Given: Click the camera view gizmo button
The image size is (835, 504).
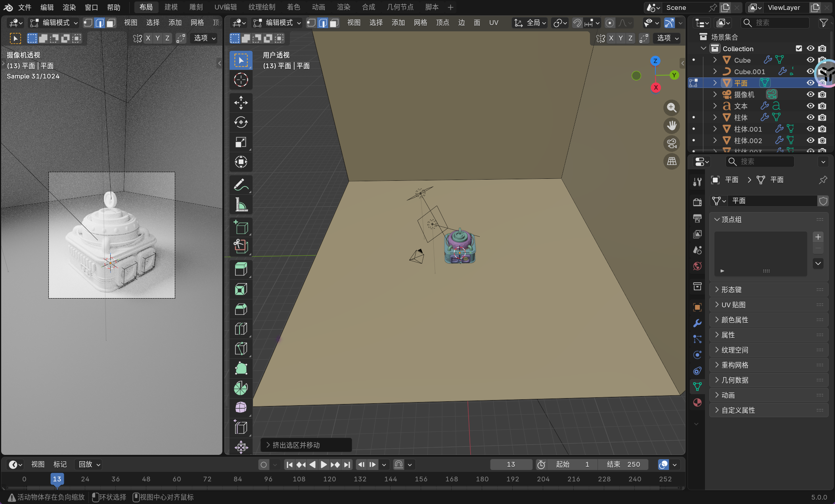Looking at the screenshot, I should tap(672, 144).
